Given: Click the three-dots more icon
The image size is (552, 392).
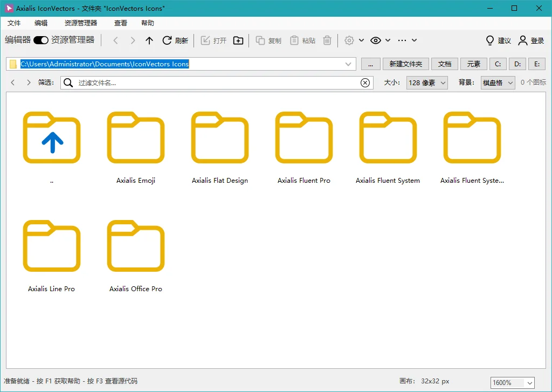Looking at the screenshot, I should tap(402, 40).
